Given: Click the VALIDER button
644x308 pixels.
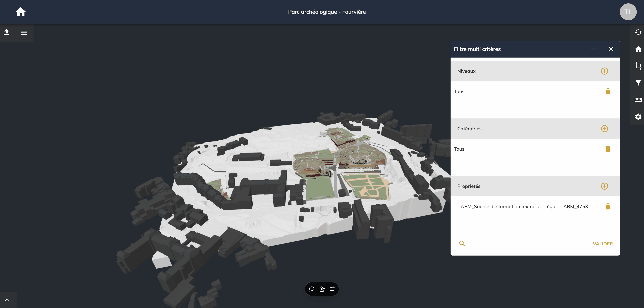Looking at the screenshot, I should pyautogui.click(x=603, y=244).
